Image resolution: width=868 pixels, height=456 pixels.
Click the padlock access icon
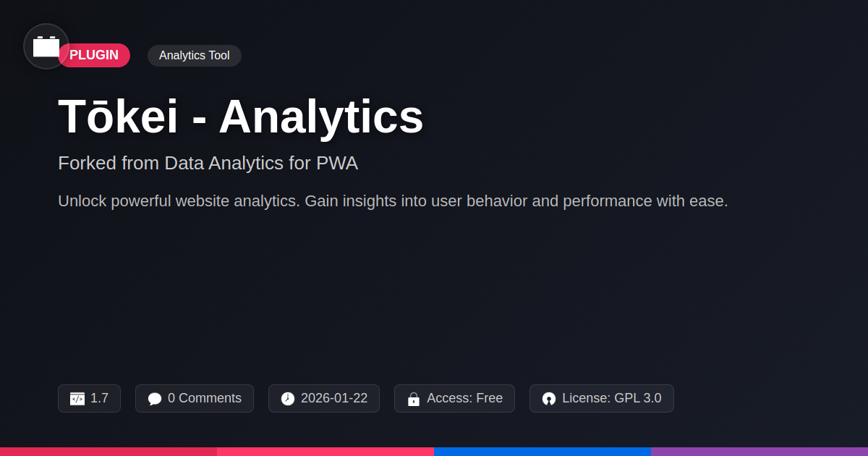tap(414, 399)
